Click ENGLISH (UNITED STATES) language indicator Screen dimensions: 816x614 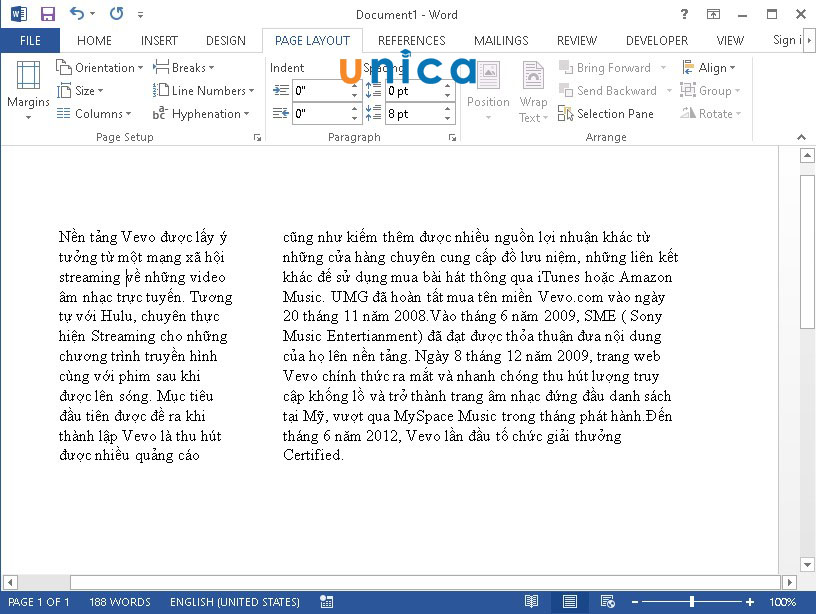click(235, 602)
